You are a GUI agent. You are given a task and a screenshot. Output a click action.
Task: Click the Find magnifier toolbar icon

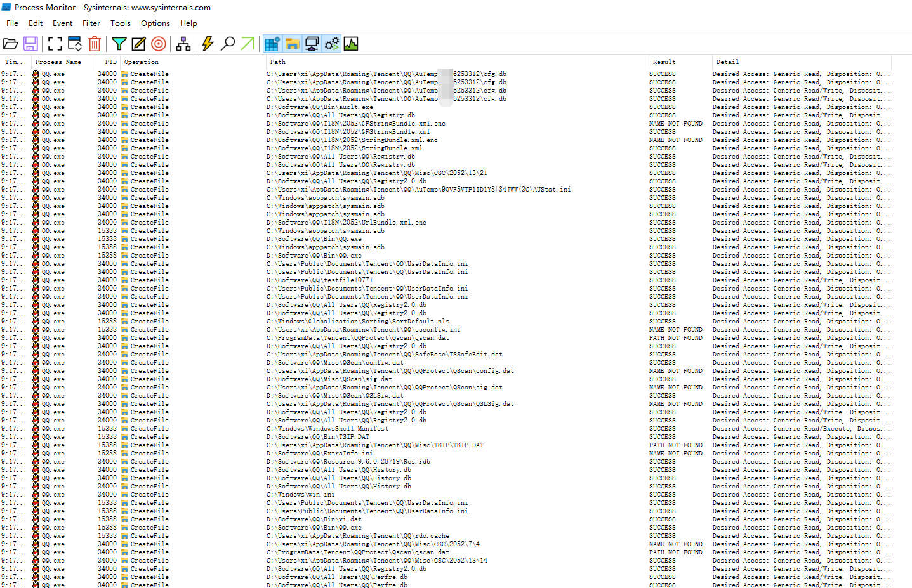click(x=228, y=44)
